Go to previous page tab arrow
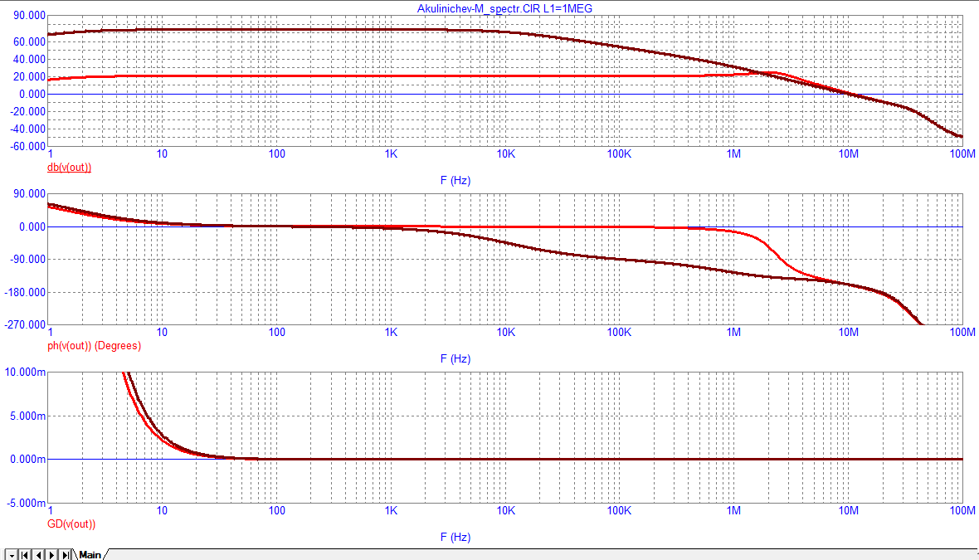The width and height of the screenshot is (979, 560). pyautogui.click(x=39, y=555)
